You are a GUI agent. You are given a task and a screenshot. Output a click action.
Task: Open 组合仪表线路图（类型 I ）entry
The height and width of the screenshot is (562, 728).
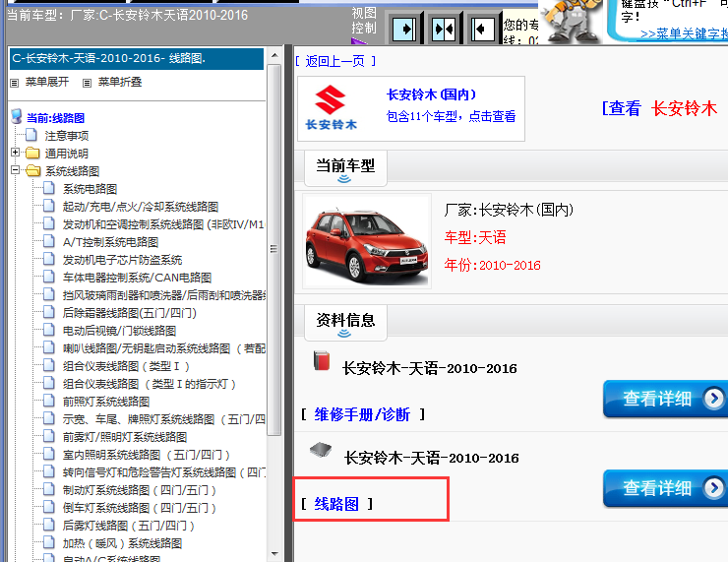[126, 365]
